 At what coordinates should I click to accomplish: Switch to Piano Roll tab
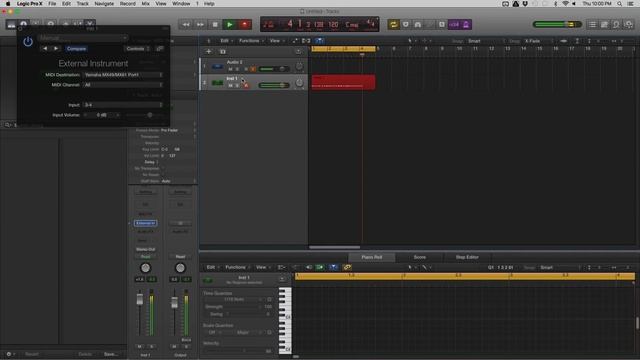pyautogui.click(x=371, y=257)
